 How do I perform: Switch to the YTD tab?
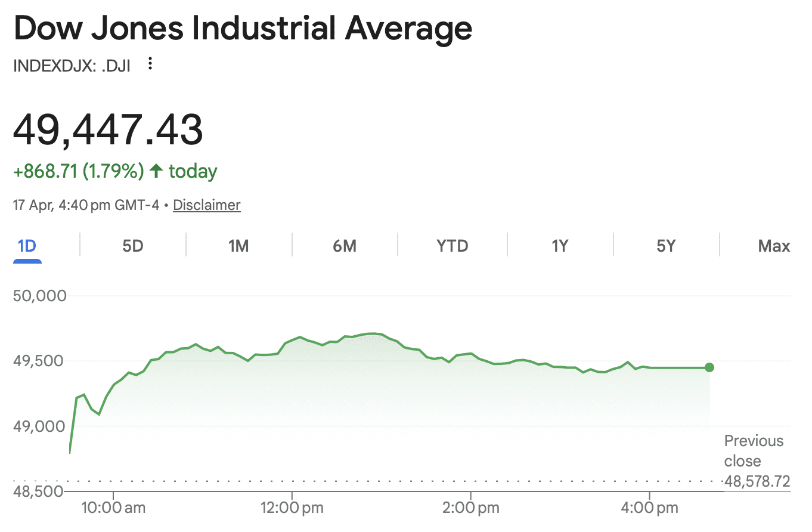pyautogui.click(x=453, y=246)
